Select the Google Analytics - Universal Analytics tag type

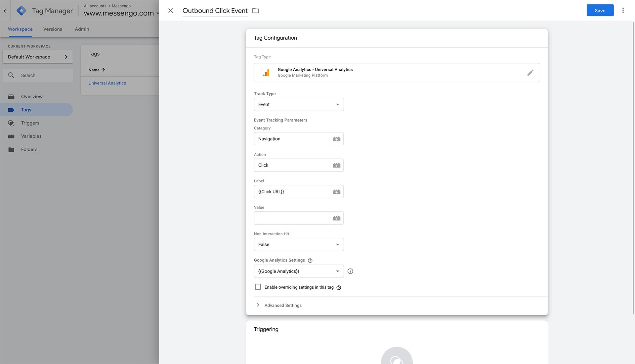point(397,73)
